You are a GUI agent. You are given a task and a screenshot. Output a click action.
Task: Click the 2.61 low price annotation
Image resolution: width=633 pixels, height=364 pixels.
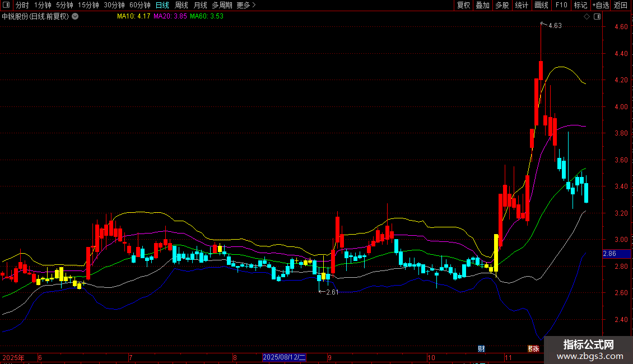[x=332, y=292]
